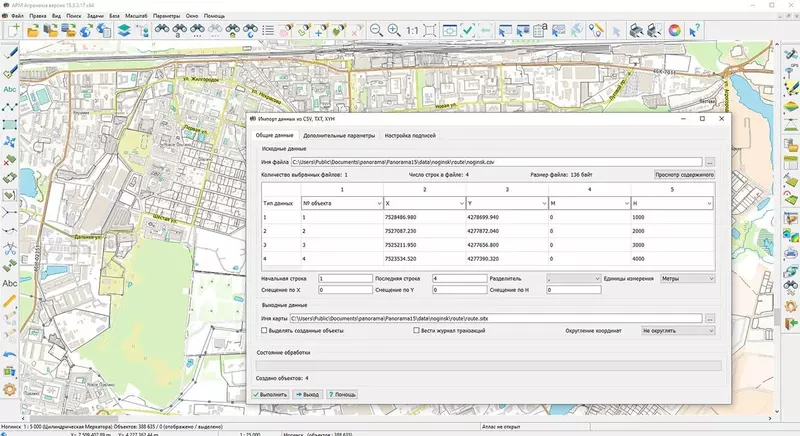
Task: Toggle 'Вести журнал транзакций' checkbox
Action: coord(416,330)
